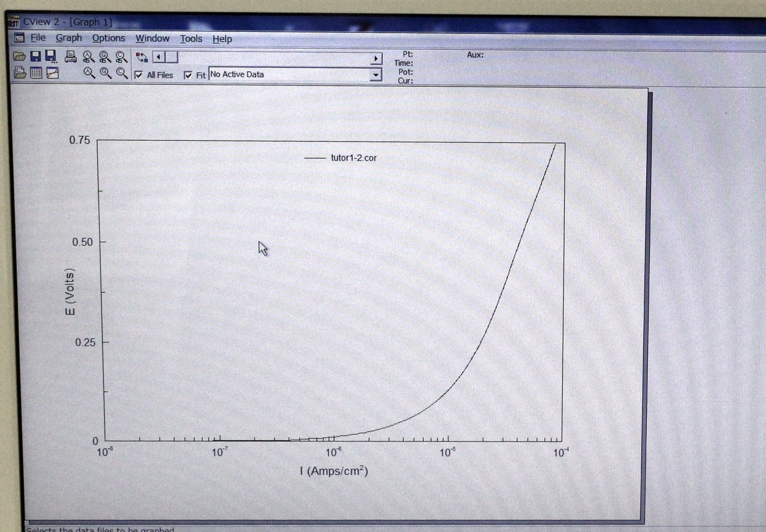Toggle the Fit checkbox

(188, 75)
